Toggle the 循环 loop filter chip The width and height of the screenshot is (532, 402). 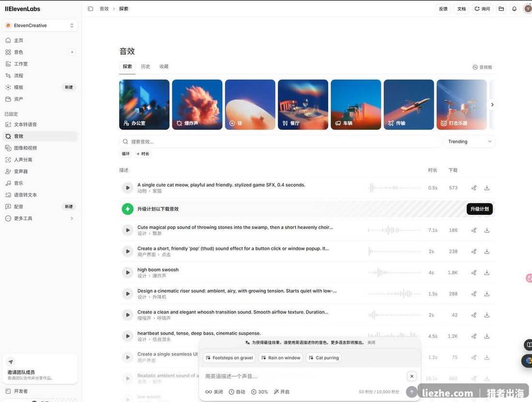pos(126,154)
